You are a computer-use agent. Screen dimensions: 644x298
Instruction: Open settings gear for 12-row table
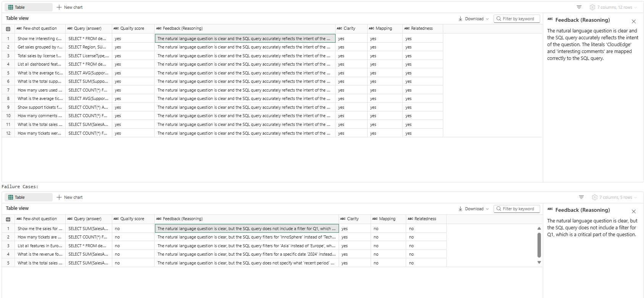tap(592, 7)
